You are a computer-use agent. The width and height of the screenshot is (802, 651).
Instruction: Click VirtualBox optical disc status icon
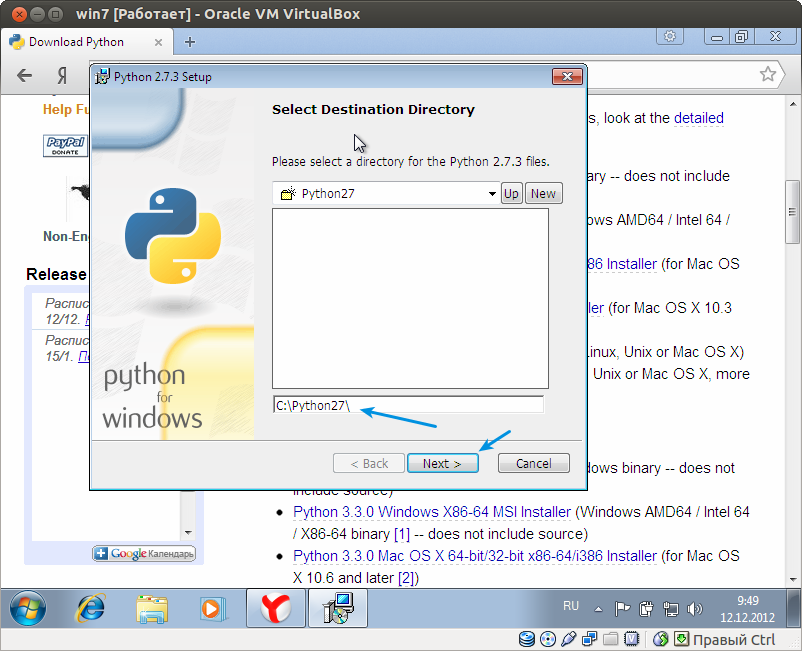[548, 639]
